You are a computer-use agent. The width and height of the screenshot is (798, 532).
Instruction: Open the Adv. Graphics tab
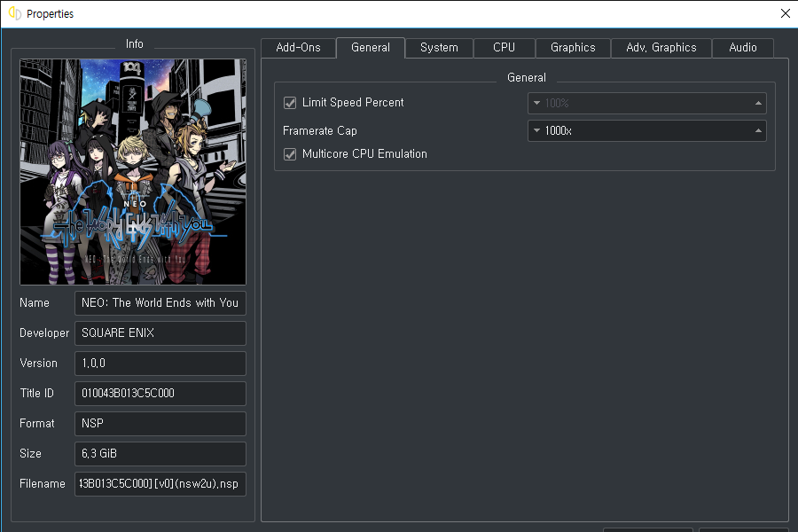tap(661, 48)
